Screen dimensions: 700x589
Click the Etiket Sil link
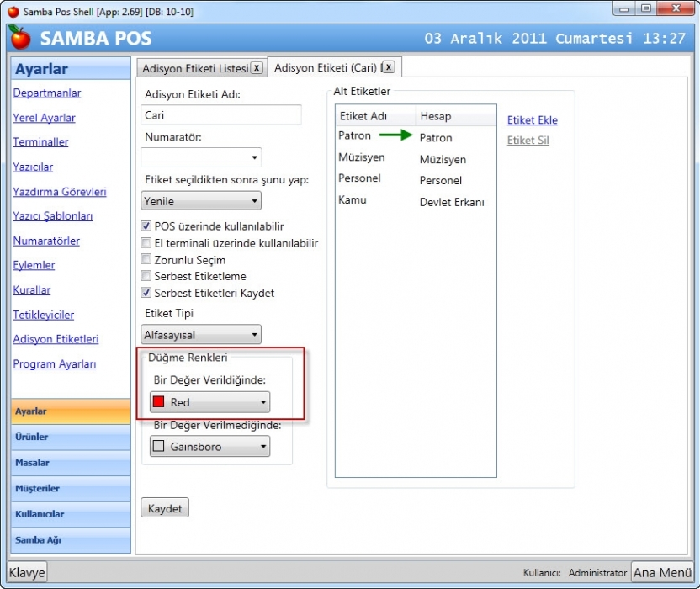(x=528, y=141)
